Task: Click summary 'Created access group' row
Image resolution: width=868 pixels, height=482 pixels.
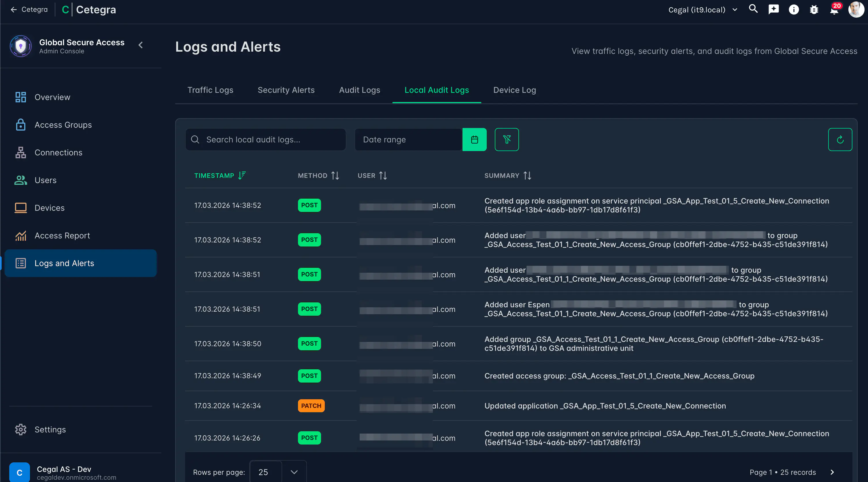Action: (x=619, y=376)
